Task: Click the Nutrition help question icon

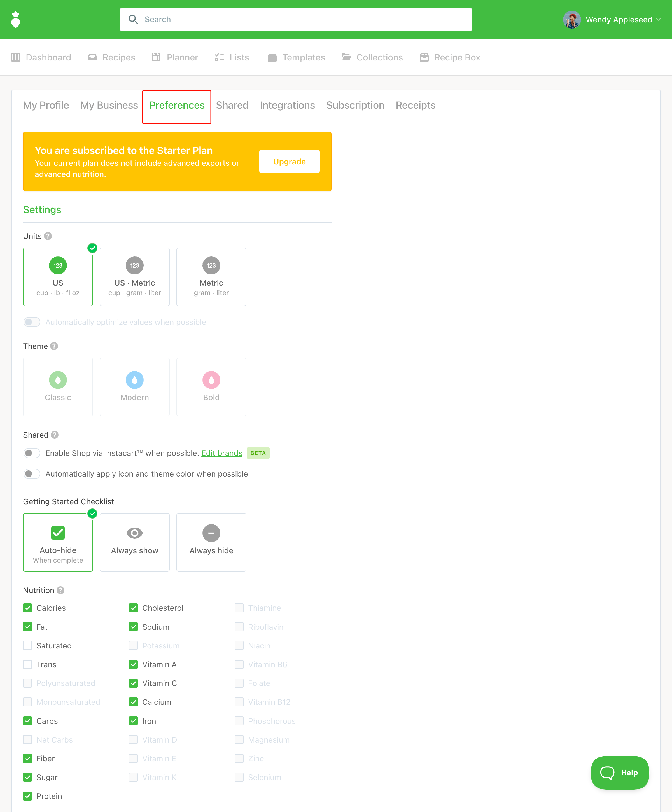Action: (x=61, y=591)
